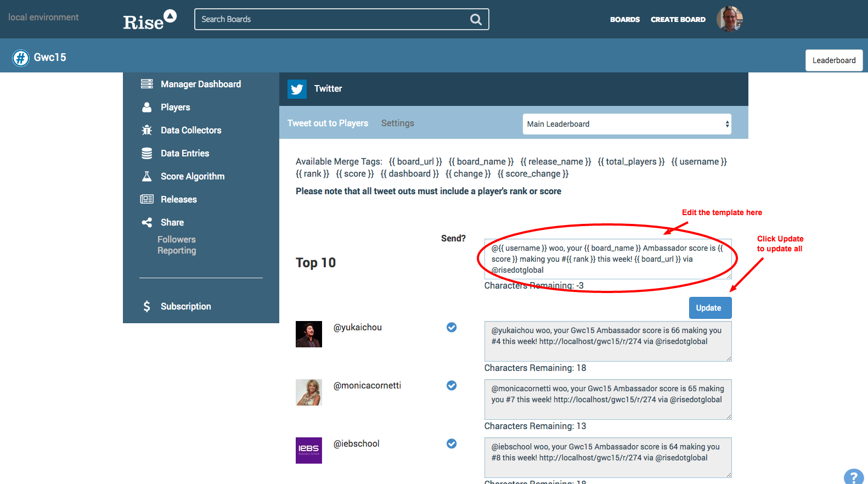Click the {{ rank }} merge tag
This screenshot has height=484, width=868.
tap(313, 173)
